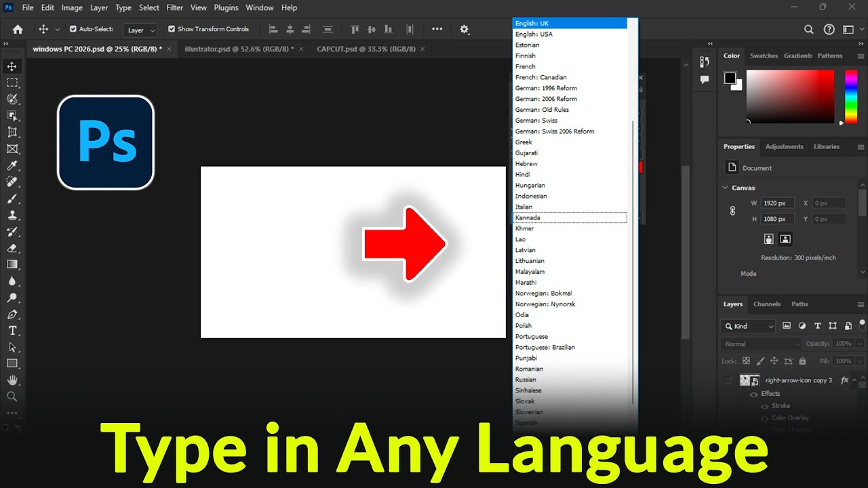The image size is (868, 488).
Task: Toggle Effects visibility eye icon
Action: [x=753, y=394]
